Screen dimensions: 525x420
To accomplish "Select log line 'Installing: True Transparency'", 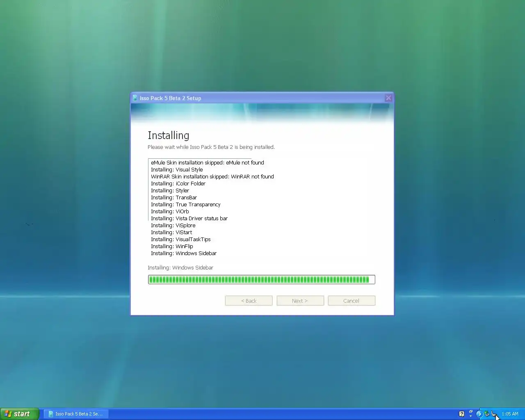I will (185, 205).
